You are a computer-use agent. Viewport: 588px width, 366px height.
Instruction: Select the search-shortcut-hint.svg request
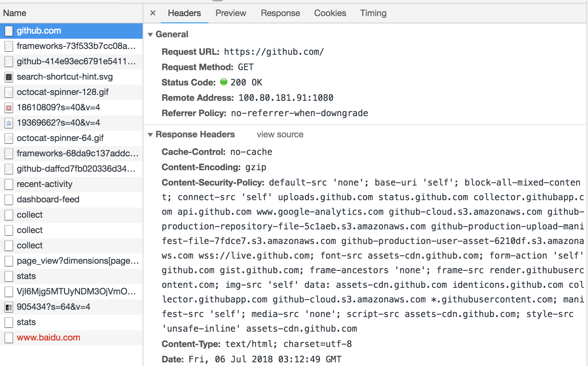[x=71, y=77]
